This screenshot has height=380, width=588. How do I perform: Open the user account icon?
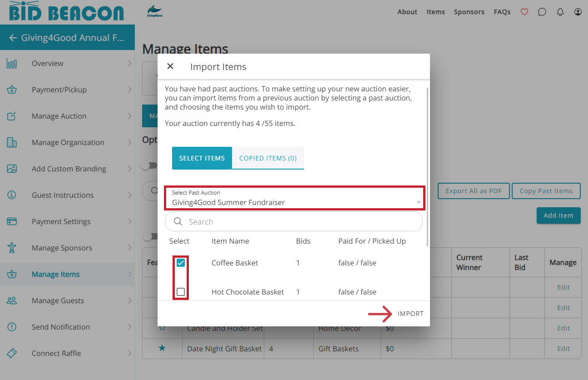coord(578,12)
